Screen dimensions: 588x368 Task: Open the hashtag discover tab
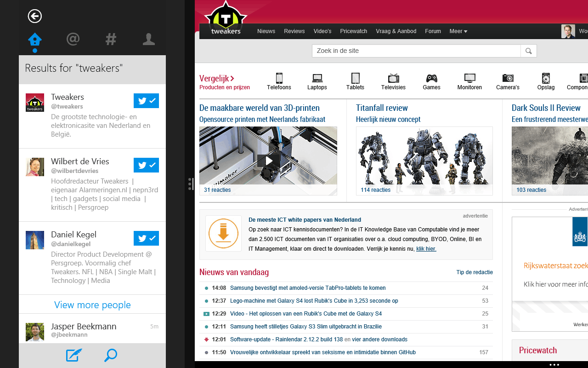click(x=111, y=39)
